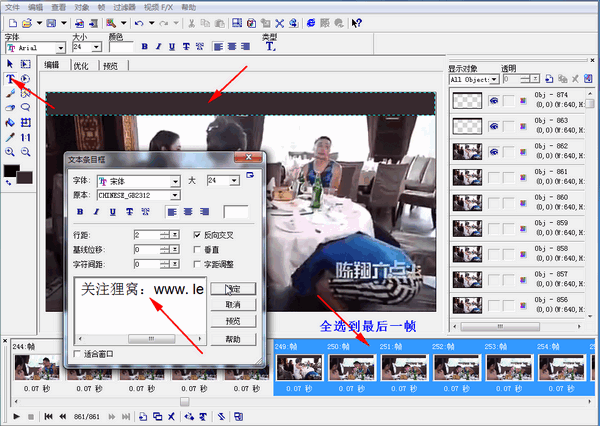Show Obj - 861 via its visibility box
This screenshot has height=426, width=600.
494,178
